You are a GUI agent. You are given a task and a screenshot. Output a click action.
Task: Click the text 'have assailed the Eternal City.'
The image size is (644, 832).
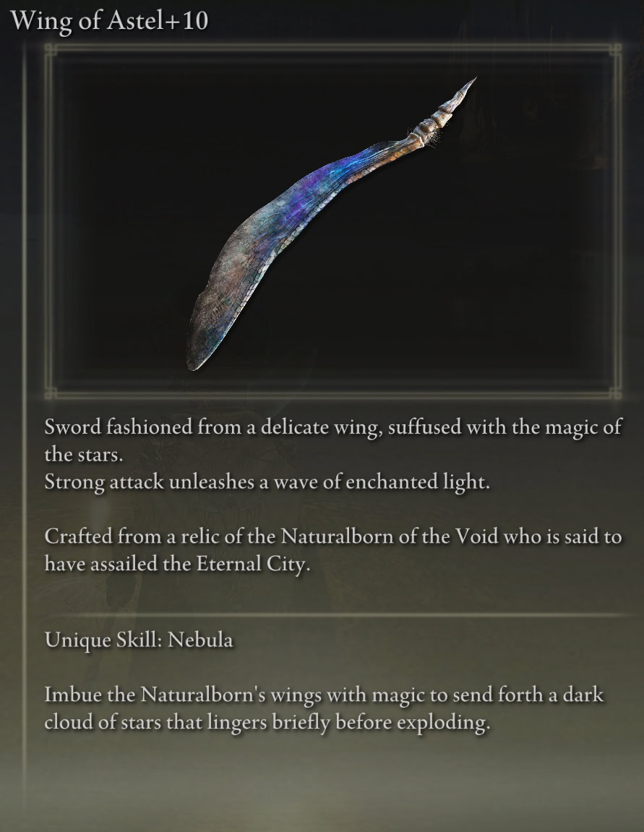point(177,564)
